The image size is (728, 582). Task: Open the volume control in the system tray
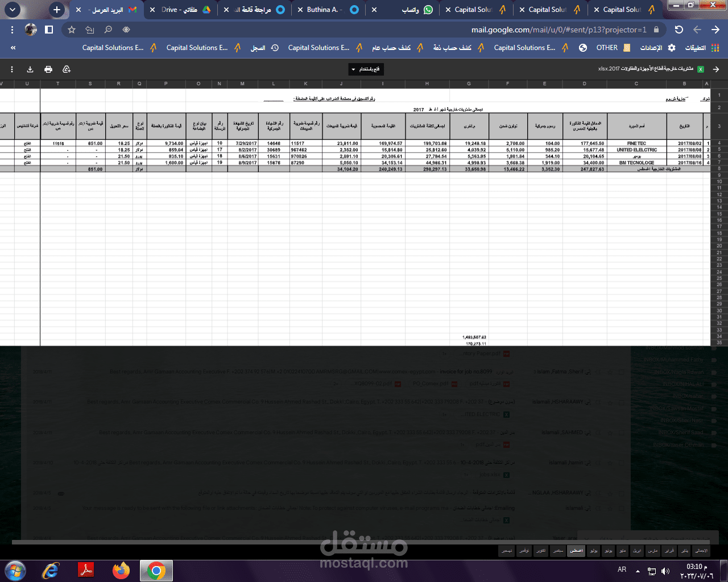coord(667,571)
